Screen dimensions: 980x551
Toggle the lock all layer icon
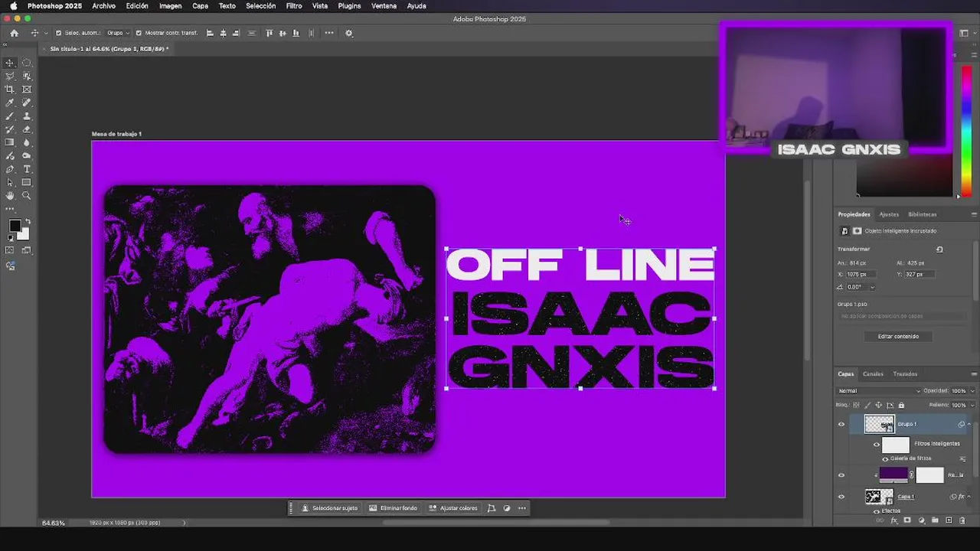pyautogui.click(x=901, y=405)
